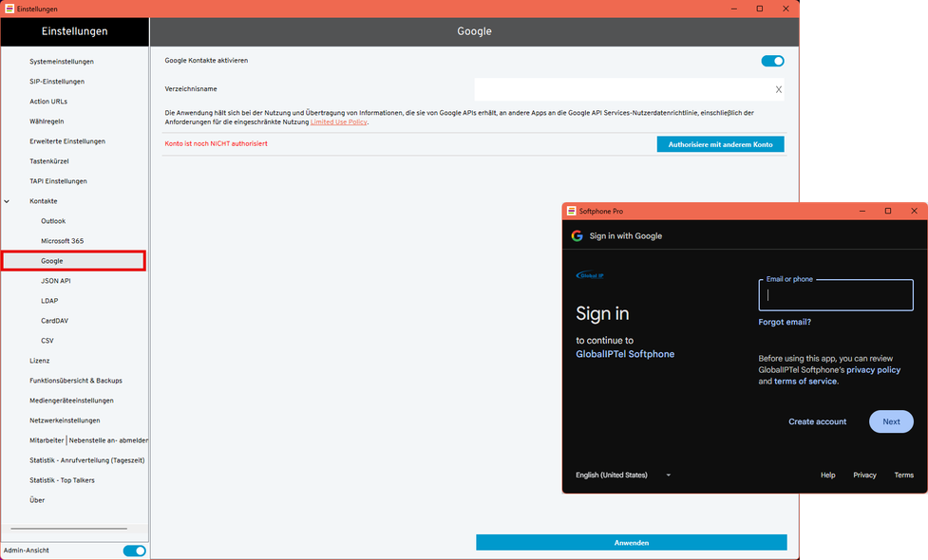
Task: Open Systemeinstellungen in the sidebar
Action: 62,62
